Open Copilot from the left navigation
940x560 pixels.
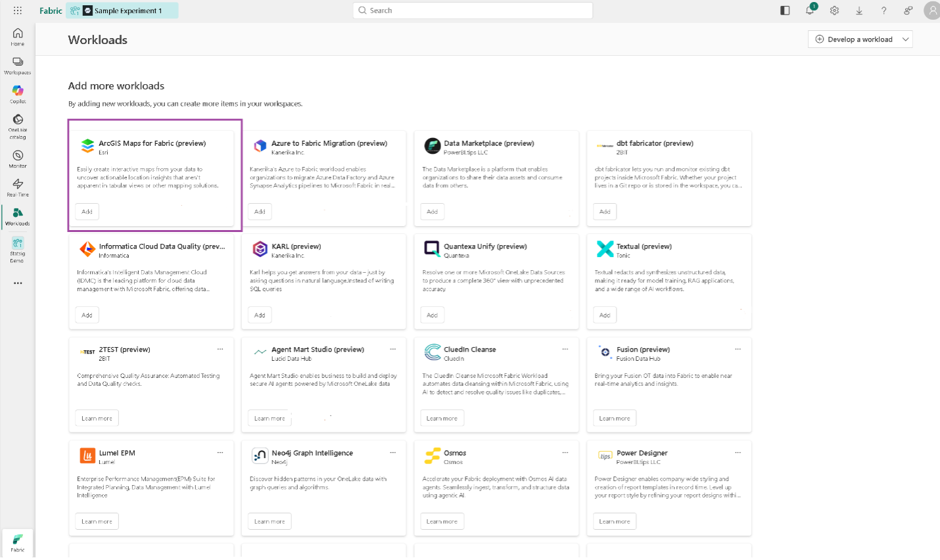tap(18, 94)
